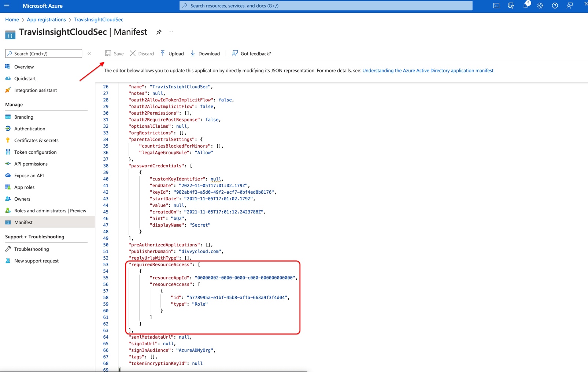Open portal settings gear
The height and width of the screenshot is (372, 588).
540,5
